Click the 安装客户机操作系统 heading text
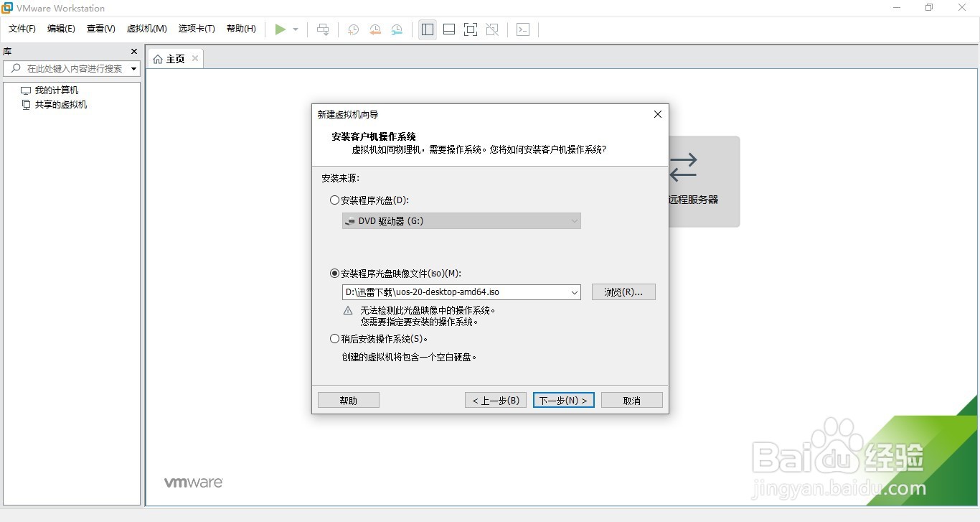This screenshot has height=522, width=980. (374, 136)
